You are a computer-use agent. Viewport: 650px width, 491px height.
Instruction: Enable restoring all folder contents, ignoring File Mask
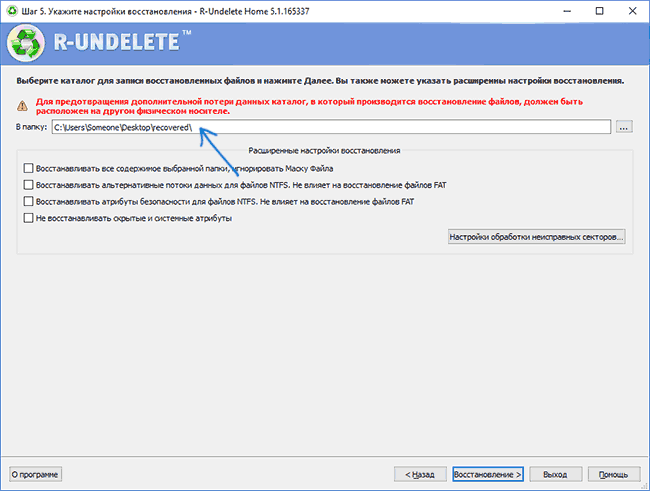point(28,168)
